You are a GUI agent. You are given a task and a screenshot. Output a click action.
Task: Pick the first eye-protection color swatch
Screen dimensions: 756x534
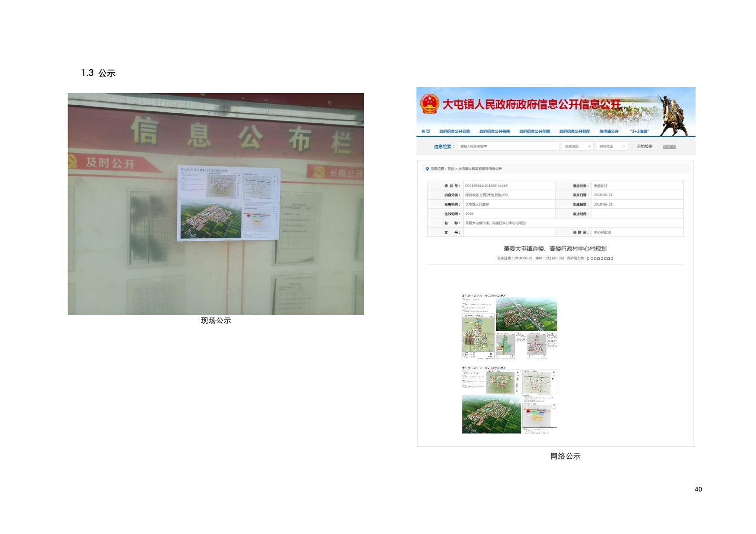click(x=588, y=258)
